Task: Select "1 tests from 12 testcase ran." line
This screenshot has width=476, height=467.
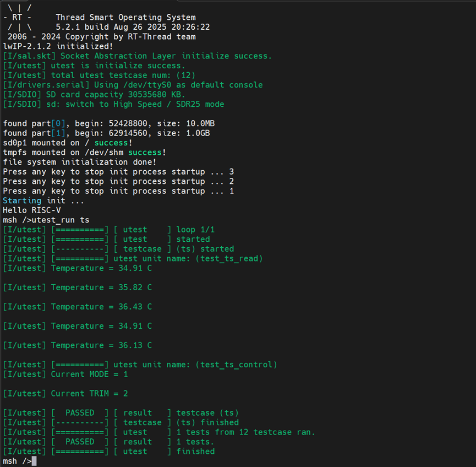Action: coord(159,432)
